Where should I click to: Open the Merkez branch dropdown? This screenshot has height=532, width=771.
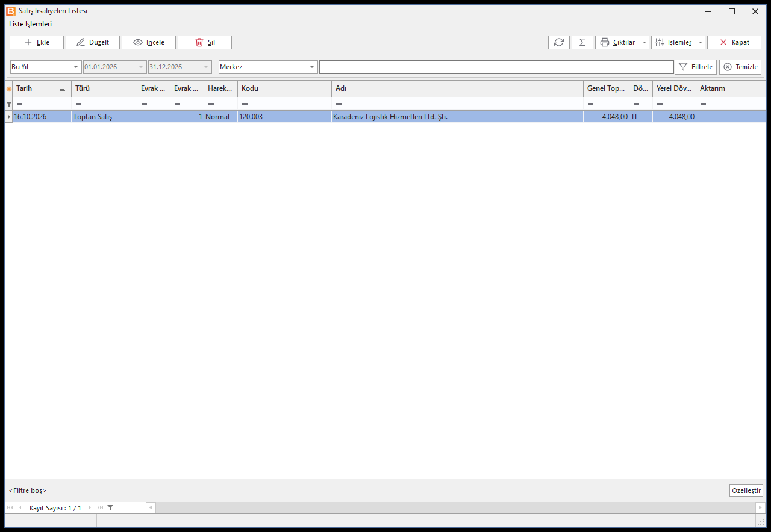click(268, 67)
